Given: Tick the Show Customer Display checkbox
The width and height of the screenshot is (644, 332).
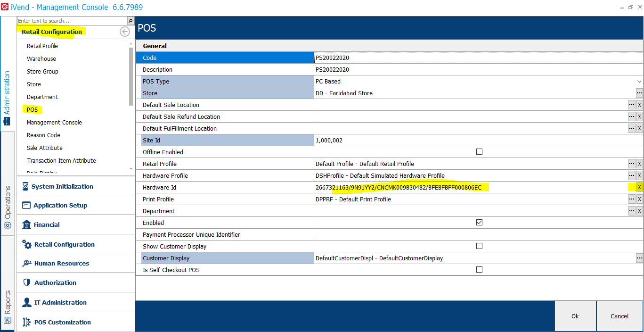Looking at the screenshot, I should (x=479, y=246).
